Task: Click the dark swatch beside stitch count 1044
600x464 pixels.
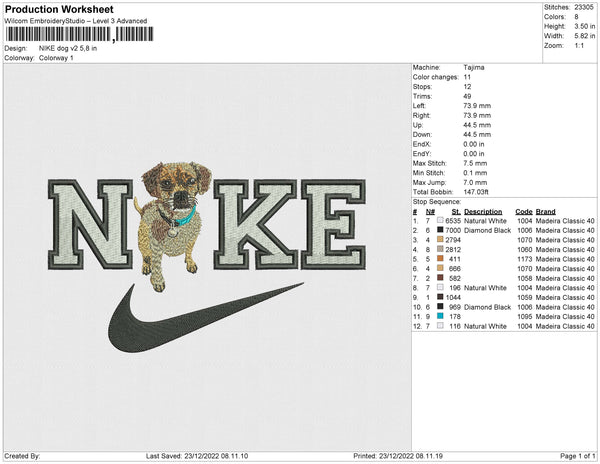Action: tap(440, 297)
